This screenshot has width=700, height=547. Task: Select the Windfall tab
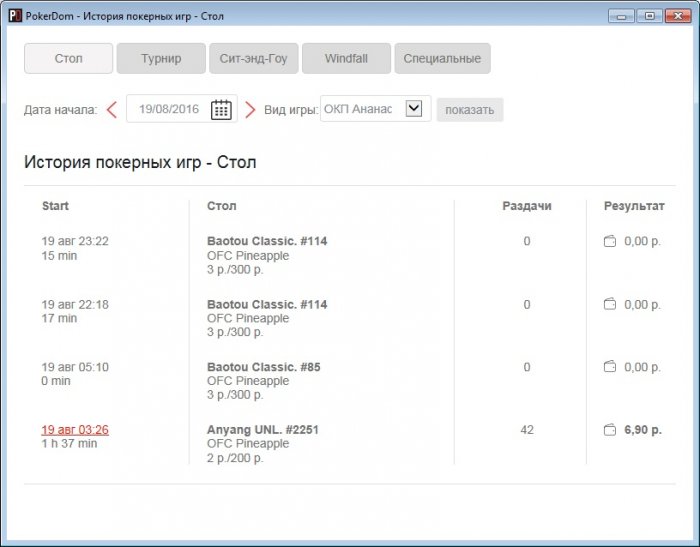pyautogui.click(x=346, y=59)
